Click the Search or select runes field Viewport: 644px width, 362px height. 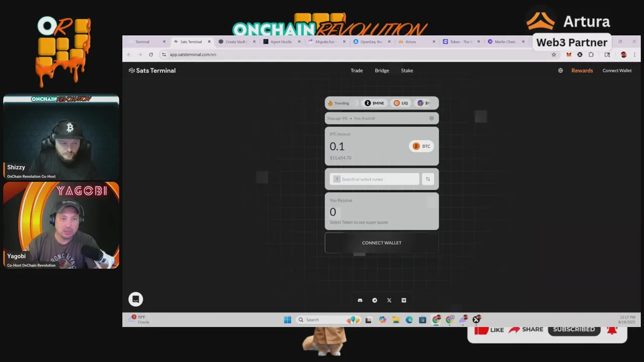point(374,179)
